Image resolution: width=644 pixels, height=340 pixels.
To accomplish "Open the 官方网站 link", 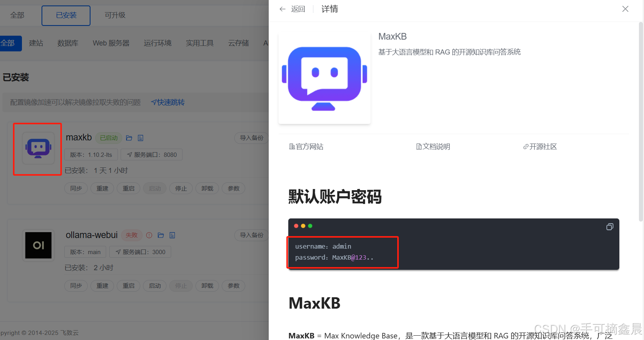I will [x=306, y=147].
